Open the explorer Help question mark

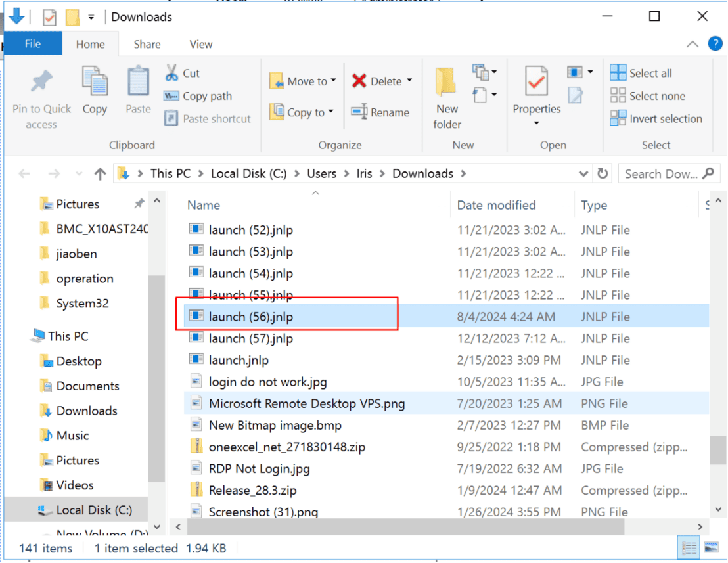[x=715, y=43]
